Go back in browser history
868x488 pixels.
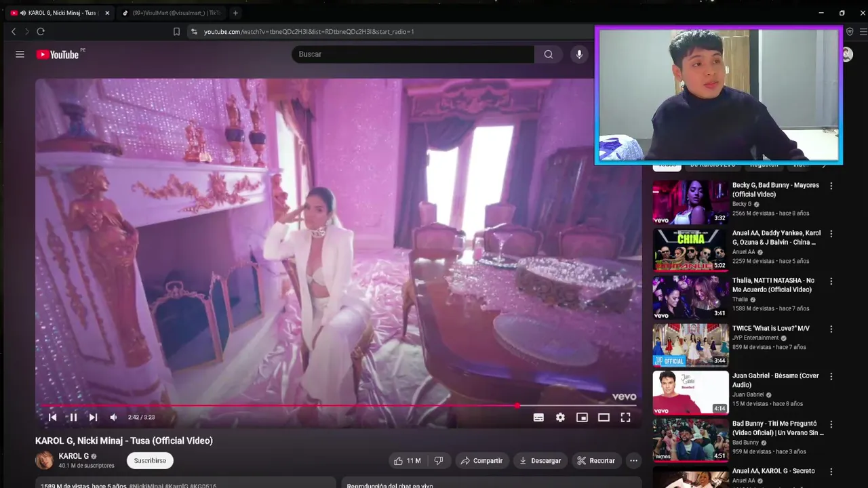coord(14,32)
